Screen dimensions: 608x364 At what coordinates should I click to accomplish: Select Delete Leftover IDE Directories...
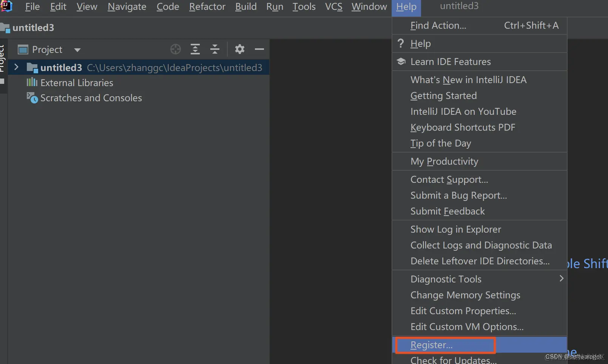(480, 261)
